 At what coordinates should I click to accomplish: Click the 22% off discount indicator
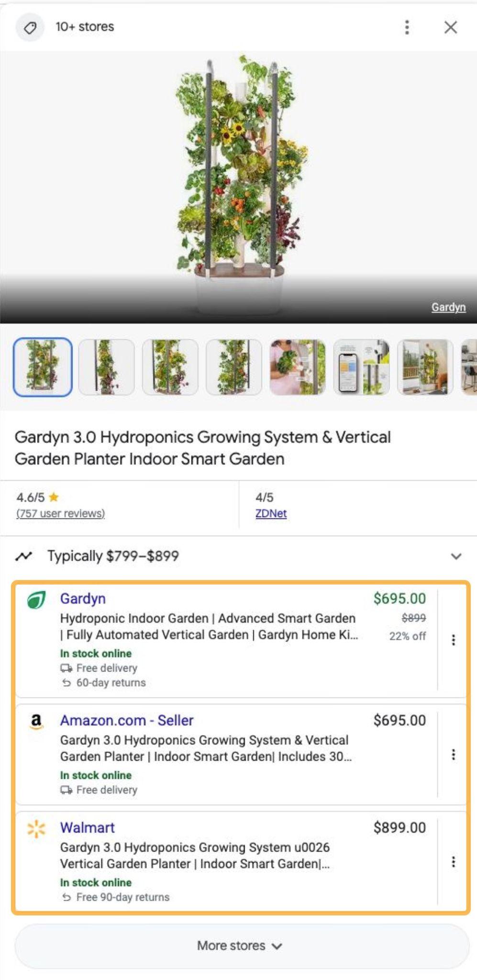tap(408, 636)
